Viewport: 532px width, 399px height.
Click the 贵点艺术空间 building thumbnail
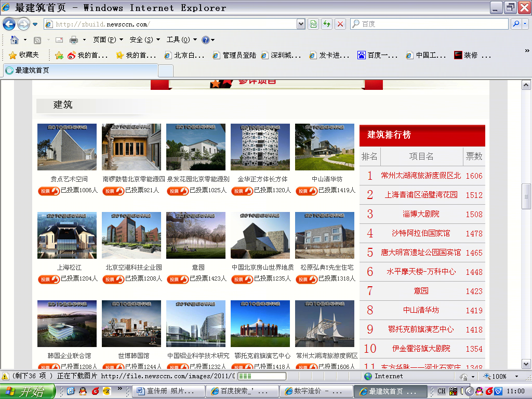pyautogui.click(x=67, y=147)
